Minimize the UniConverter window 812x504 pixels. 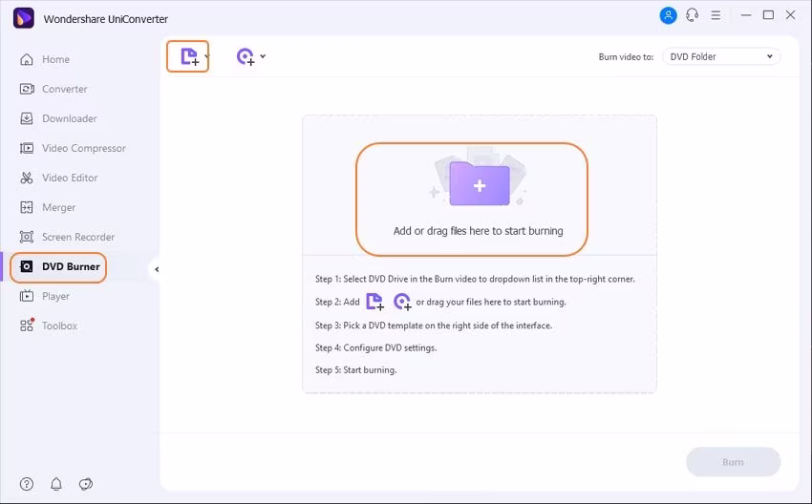(746, 15)
